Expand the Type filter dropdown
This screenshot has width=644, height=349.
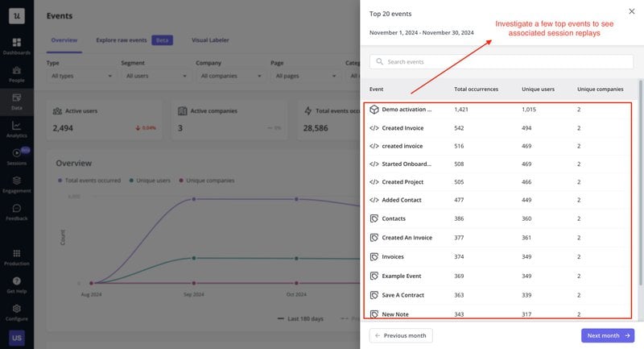(81, 77)
